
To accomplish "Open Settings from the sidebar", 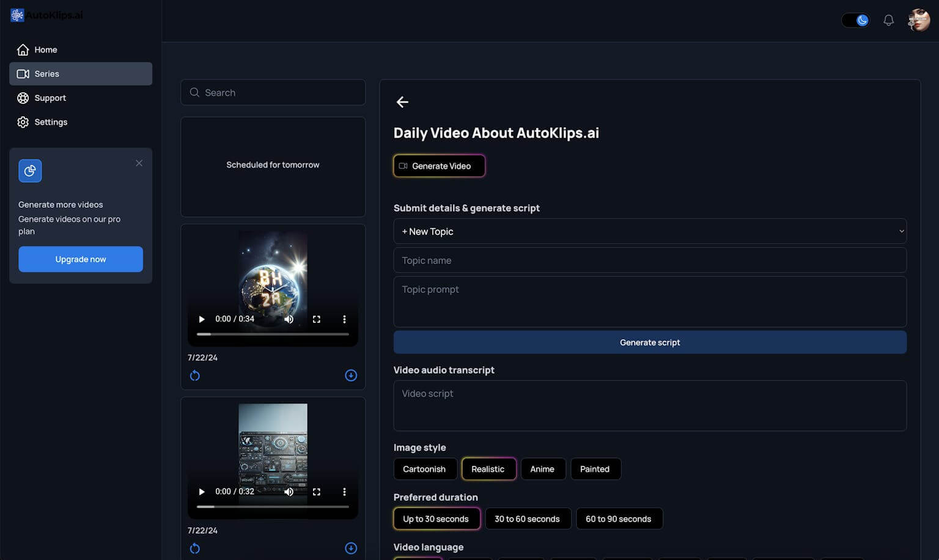I will click(x=51, y=122).
